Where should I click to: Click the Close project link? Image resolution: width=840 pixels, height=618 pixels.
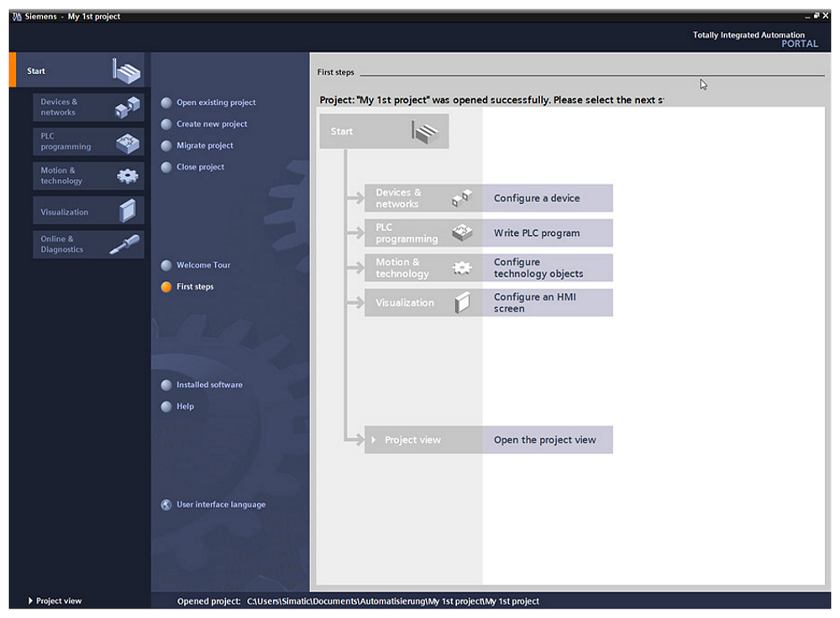201,166
